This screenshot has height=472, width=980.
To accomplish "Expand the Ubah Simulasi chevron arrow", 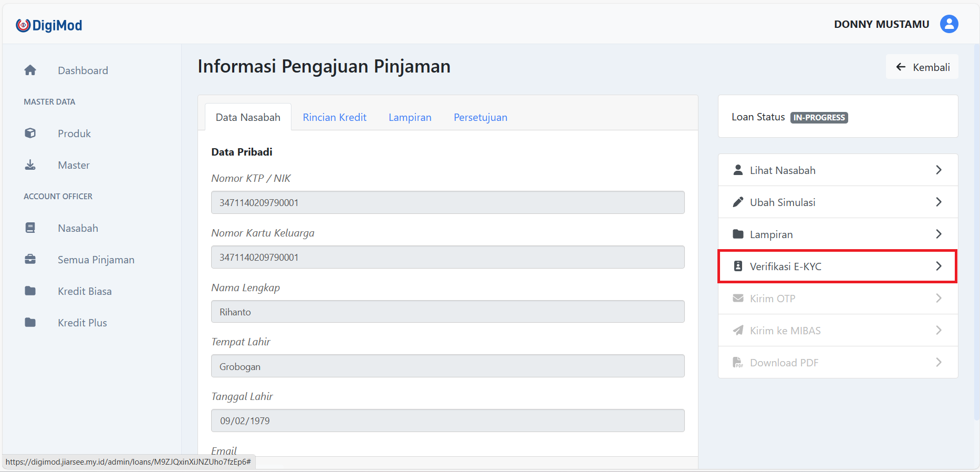I will point(939,202).
